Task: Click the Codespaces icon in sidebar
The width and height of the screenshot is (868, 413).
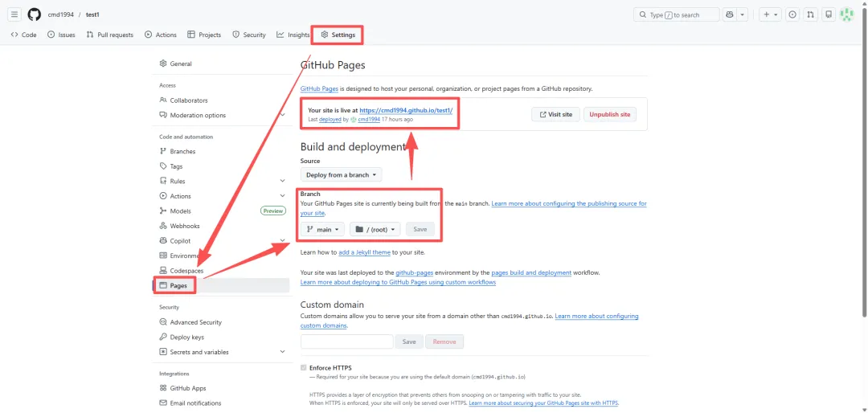Action: [x=163, y=271]
